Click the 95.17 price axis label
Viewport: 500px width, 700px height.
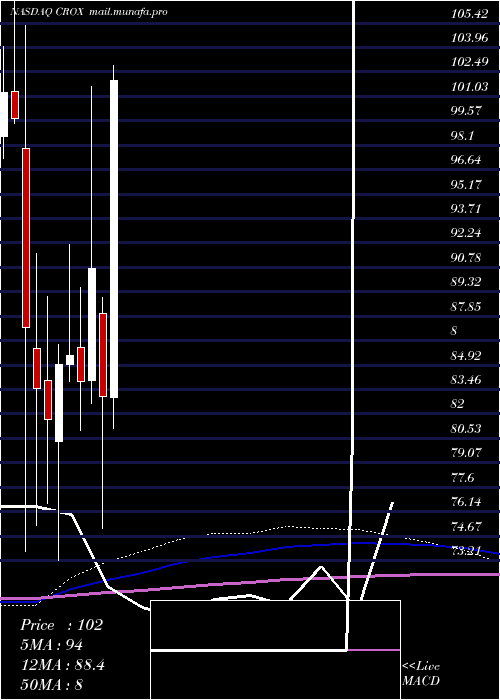(x=467, y=184)
